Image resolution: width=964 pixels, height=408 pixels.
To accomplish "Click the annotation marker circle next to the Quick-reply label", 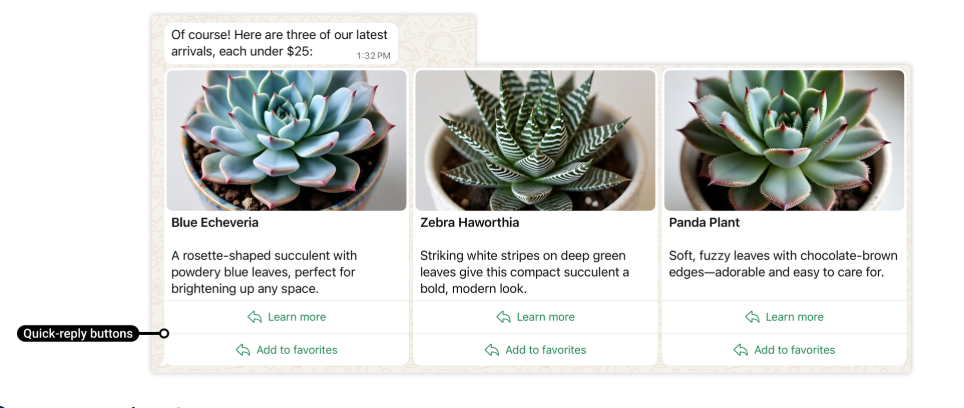I will tap(165, 334).
